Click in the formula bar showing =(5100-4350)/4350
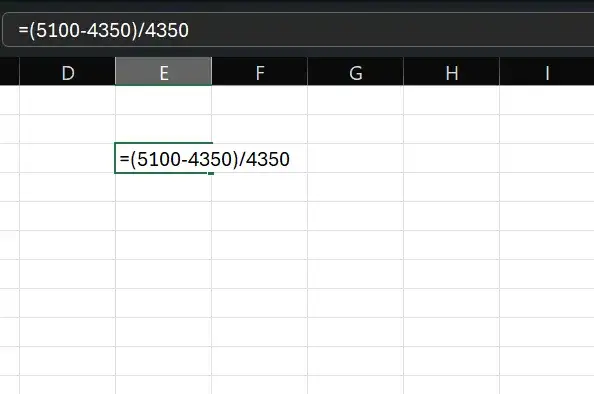Screen dimensions: 594x394 (x=299, y=30)
